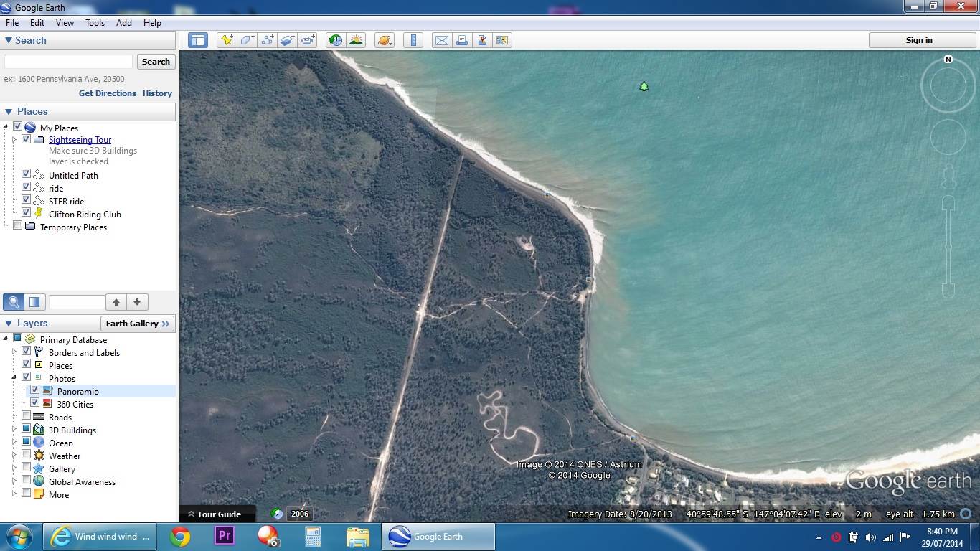This screenshot has width=980, height=551.
Task: Open the Record a Tour camera tool
Action: tap(308, 40)
